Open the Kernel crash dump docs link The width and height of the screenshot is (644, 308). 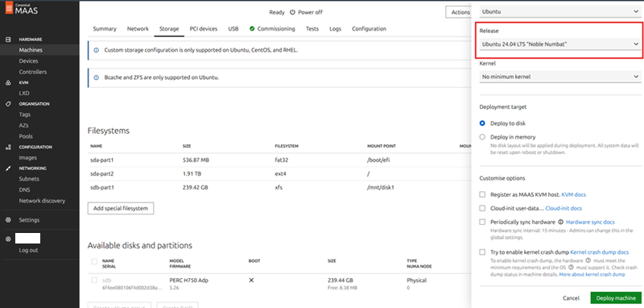pyautogui.click(x=599, y=252)
